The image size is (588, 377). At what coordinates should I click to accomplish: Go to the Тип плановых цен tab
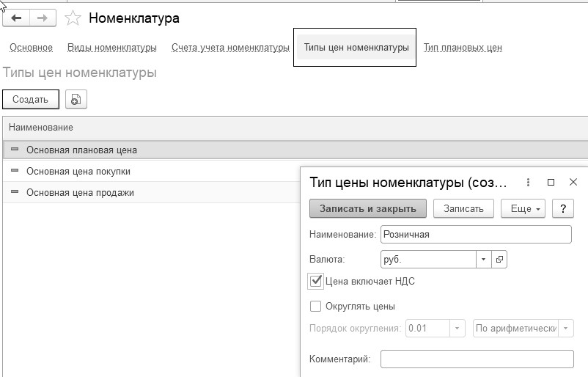tap(463, 48)
